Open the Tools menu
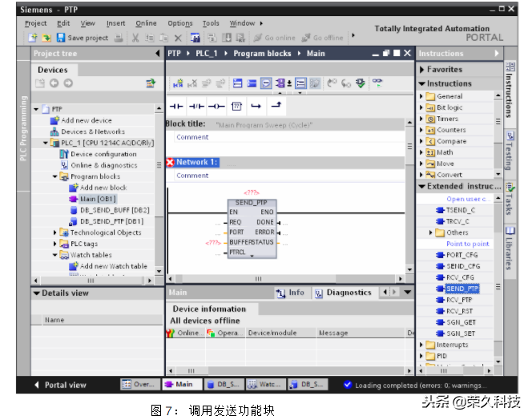This screenshot has height=420, width=532. tap(211, 23)
